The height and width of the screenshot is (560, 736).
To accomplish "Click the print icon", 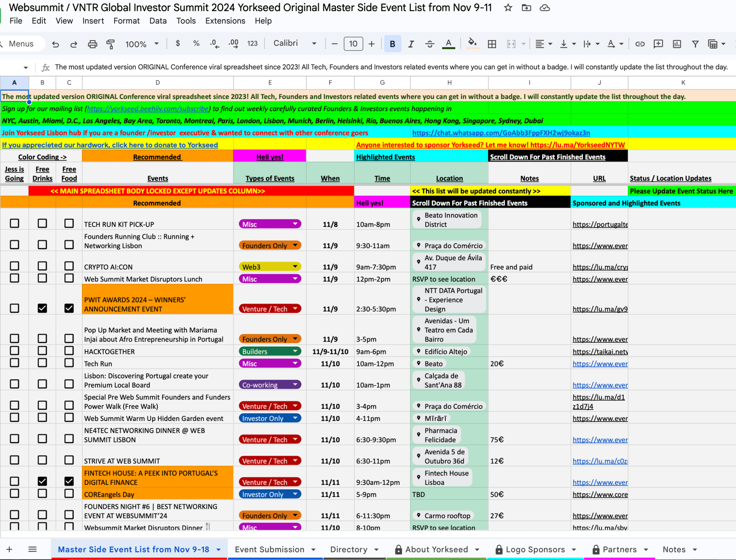I will 92,44.
